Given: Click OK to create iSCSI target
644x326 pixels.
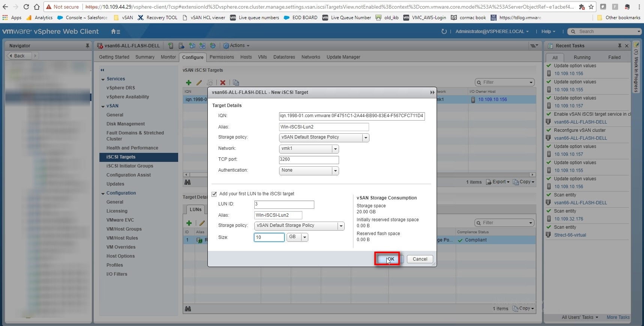Looking at the screenshot, I should tap(390, 259).
